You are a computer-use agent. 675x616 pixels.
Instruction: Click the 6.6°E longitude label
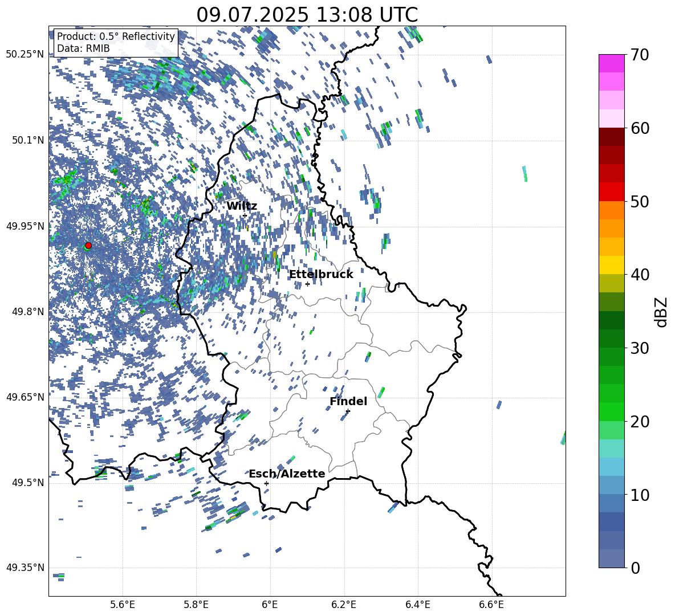[x=491, y=605]
